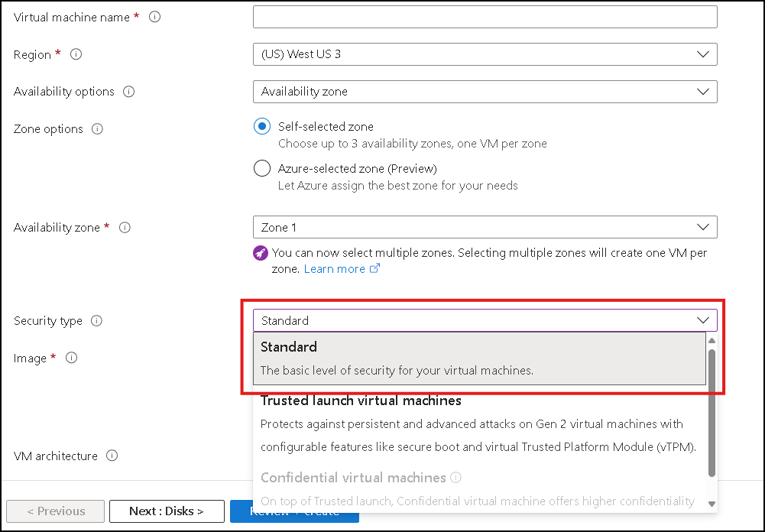765x532 pixels.
Task: Click external link icon after Learn more
Action: 374,268
